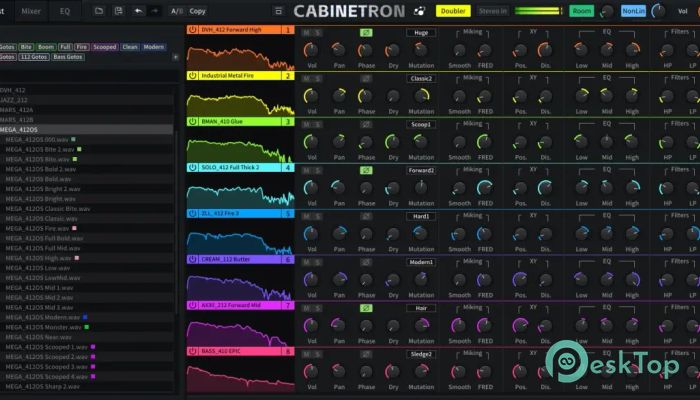Switch to the EQ tab

click(65, 11)
